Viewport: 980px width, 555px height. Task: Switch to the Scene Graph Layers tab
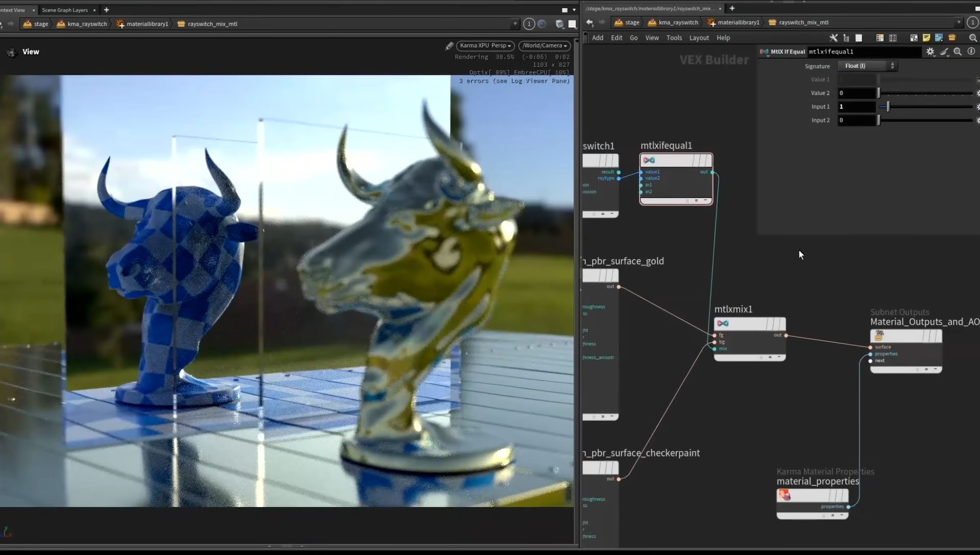pos(65,10)
